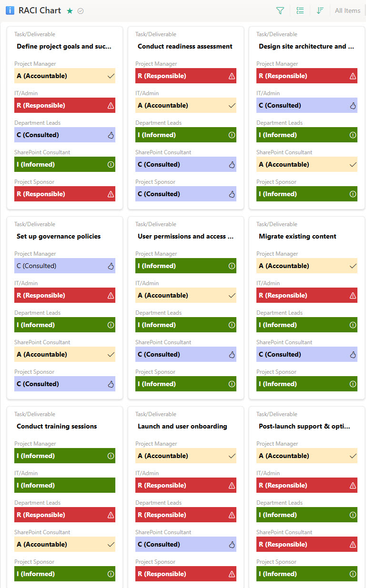Click warning icon on Conduct readiness Project Manager
Viewport: 366px width, 588px height.
click(232, 76)
